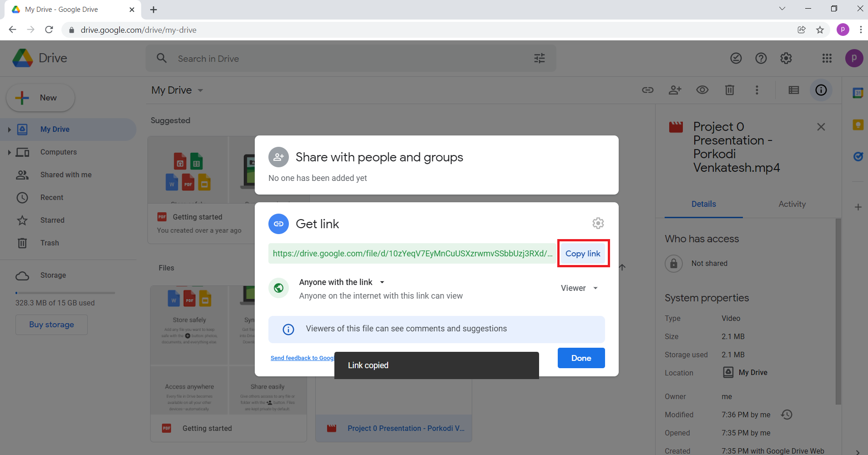868x455 pixels.
Task: Select Shared with me in sidebar
Action: (66, 175)
